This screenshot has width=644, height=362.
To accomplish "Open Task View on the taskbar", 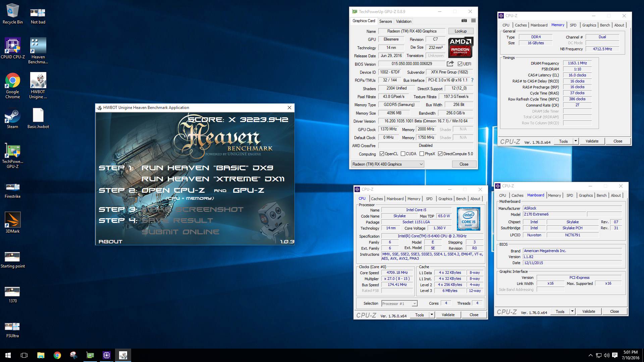I will point(24,355).
